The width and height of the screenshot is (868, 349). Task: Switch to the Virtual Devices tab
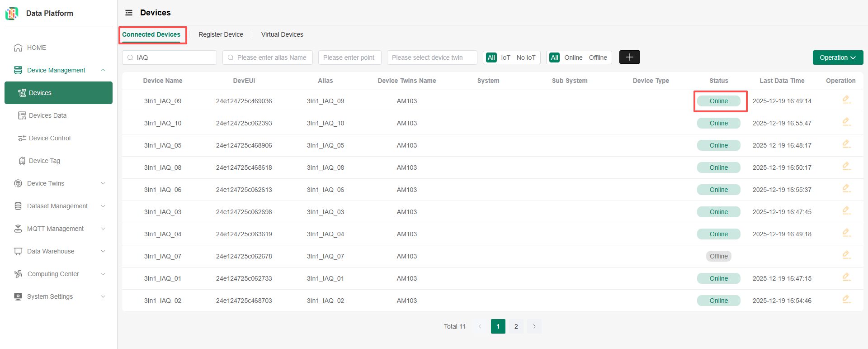[x=282, y=34]
